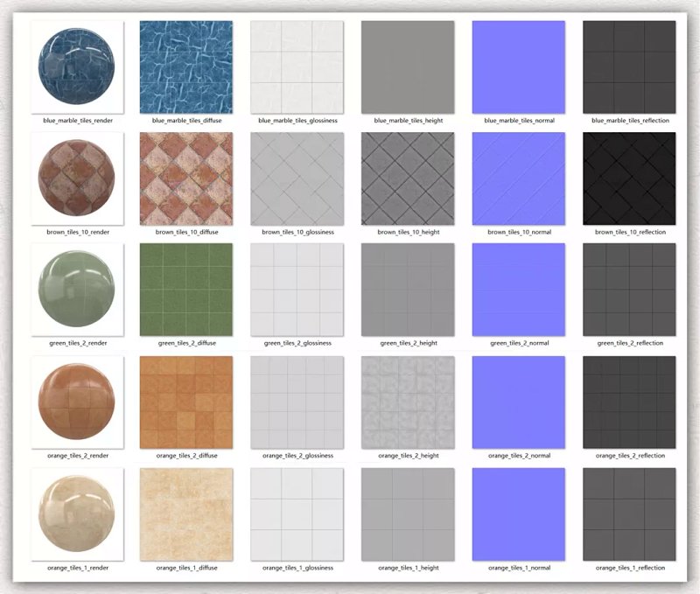The height and width of the screenshot is (594, 700).
Task: Open the orange_tiles_2_diffuse texture thumbnail
Action: click(186, 402)
